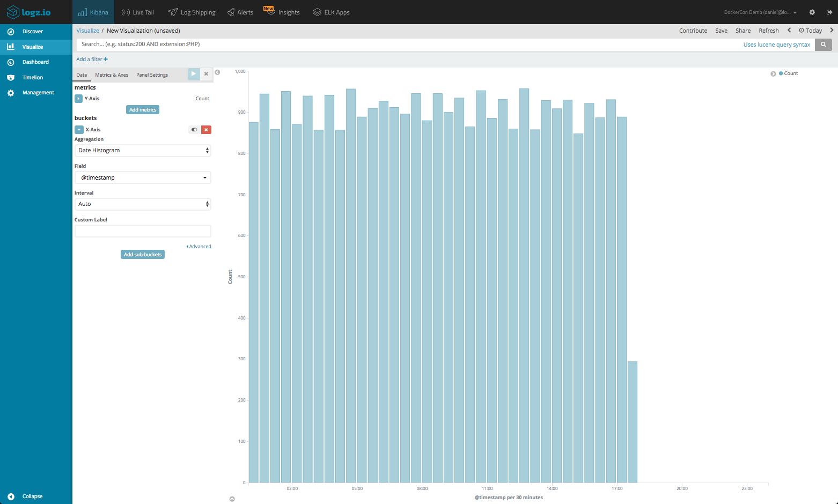Click Share in top bar

point(743,31)
